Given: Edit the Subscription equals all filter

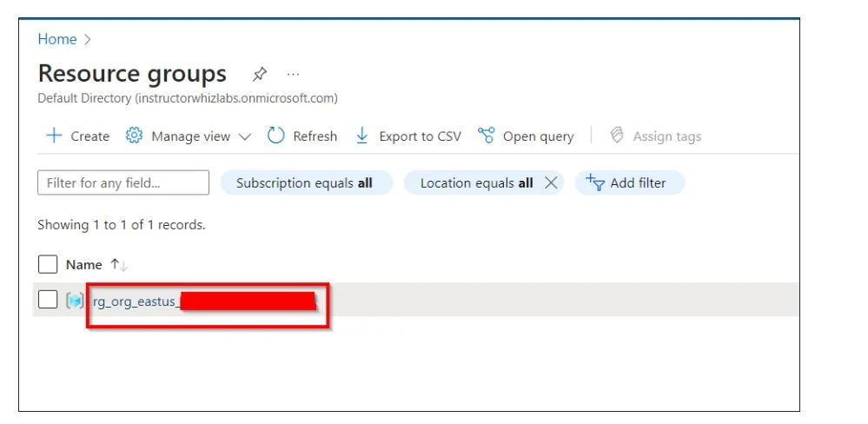Looking at the screenshot, I should coord(306,182).
